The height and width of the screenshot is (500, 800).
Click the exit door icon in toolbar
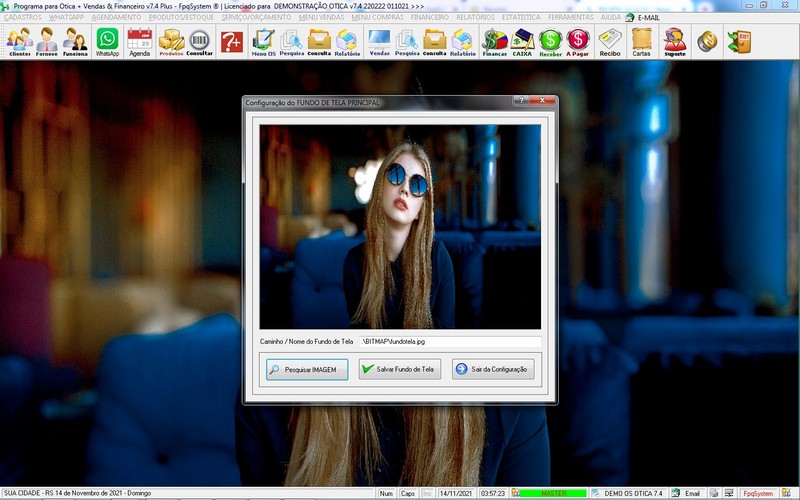click(739, 41)
